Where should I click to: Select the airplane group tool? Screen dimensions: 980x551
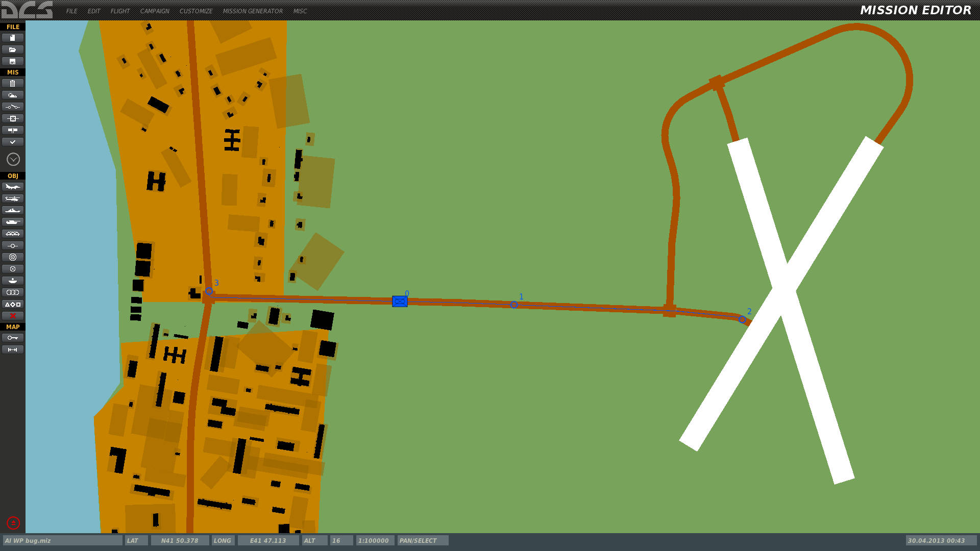(13, 187)
